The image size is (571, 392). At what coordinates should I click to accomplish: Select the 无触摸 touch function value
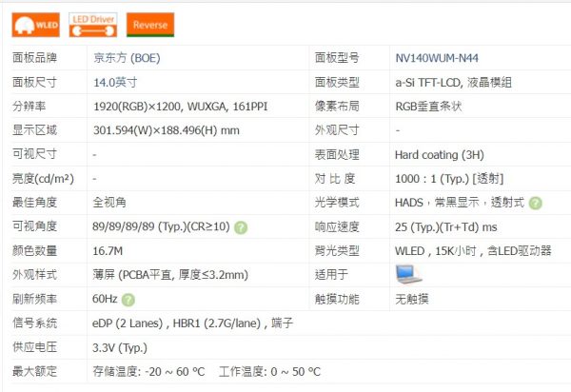point(412,299)
